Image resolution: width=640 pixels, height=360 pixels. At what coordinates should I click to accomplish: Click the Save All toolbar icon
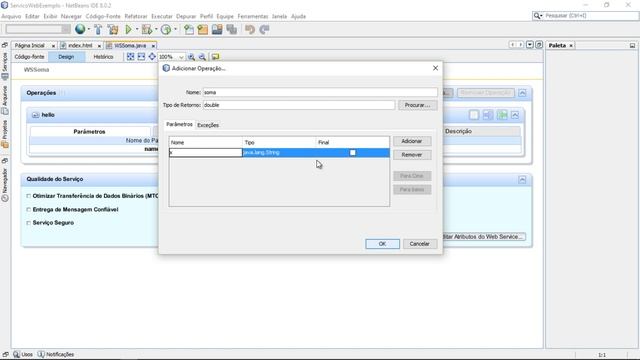[x=231, y=29]
